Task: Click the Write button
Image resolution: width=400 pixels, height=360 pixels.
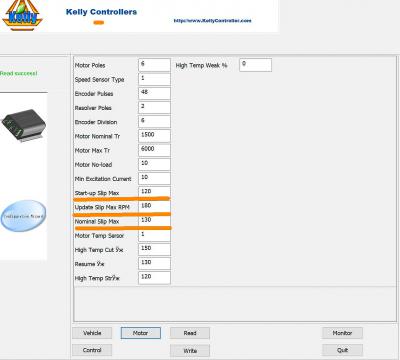Action: coord(190,351)
